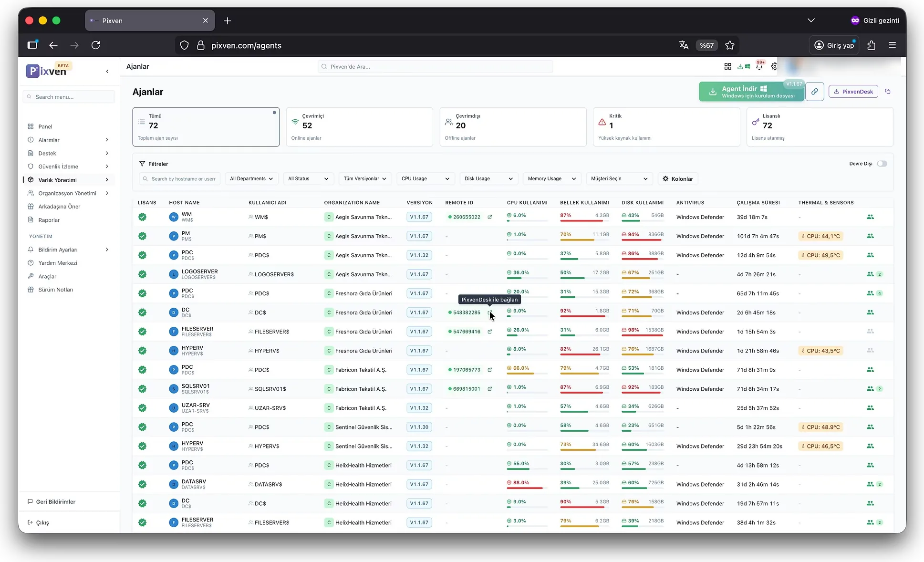The image size is (924, 562).
Task: Open the CPU Usage filter dropdown
Action: click(425, 179)
